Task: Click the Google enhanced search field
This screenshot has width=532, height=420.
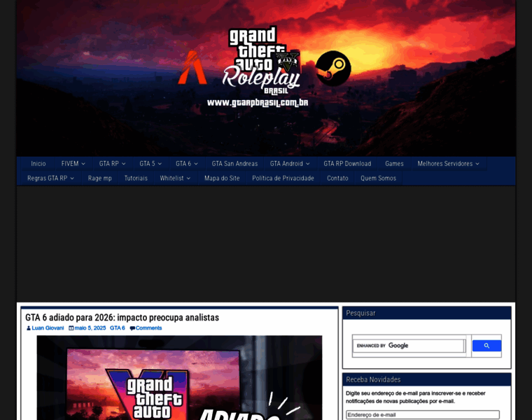Action: (x=409, y=346)
